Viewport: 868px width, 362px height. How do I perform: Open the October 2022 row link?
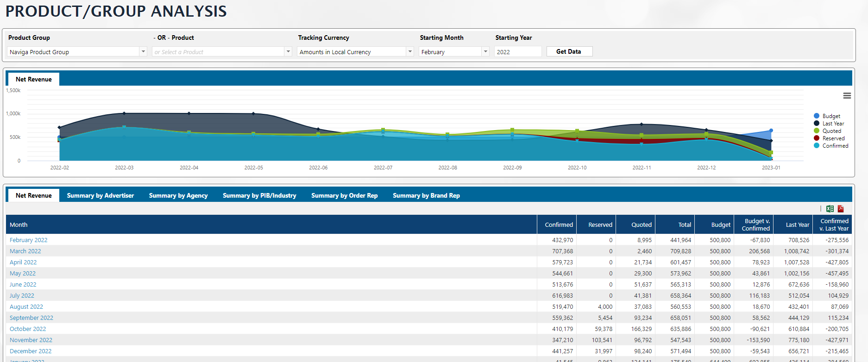[x=28, y=329]
